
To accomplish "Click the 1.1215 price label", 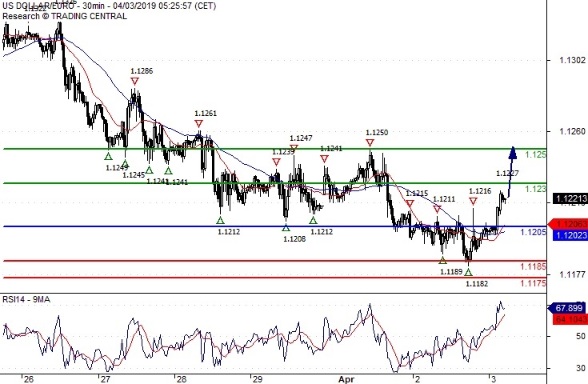I will (417, 194).
